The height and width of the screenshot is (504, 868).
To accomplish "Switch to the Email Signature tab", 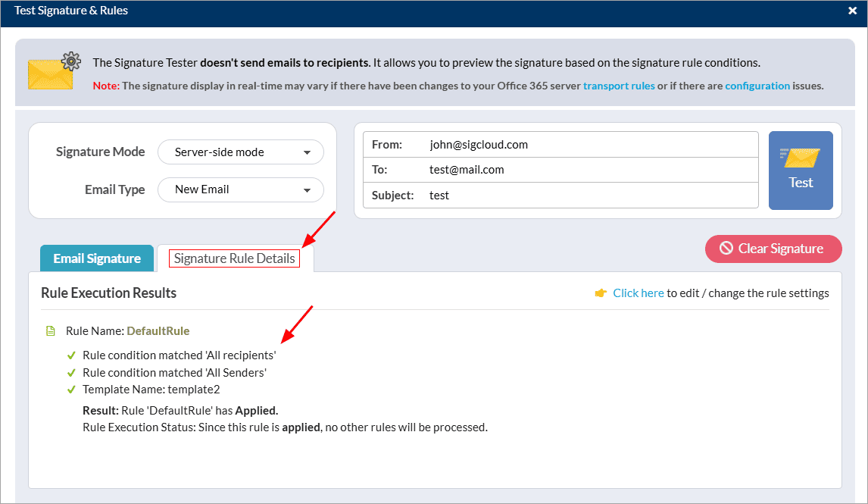I will click(97, 258).
